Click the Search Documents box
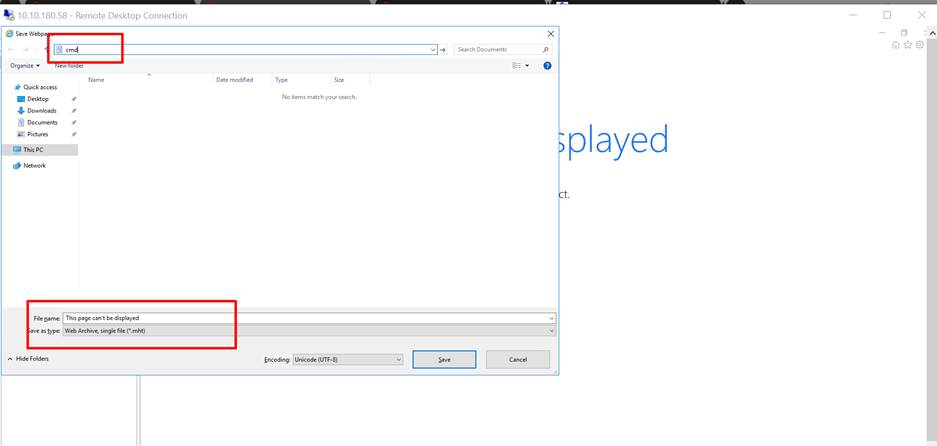This screenshot has width=937, height=446. pyautogui.click(x=500, y=49)
